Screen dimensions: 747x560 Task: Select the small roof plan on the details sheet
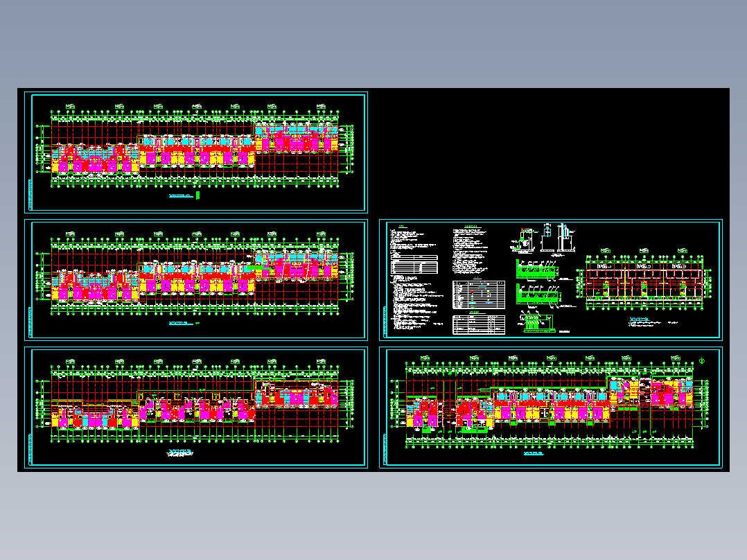(644, 278)
